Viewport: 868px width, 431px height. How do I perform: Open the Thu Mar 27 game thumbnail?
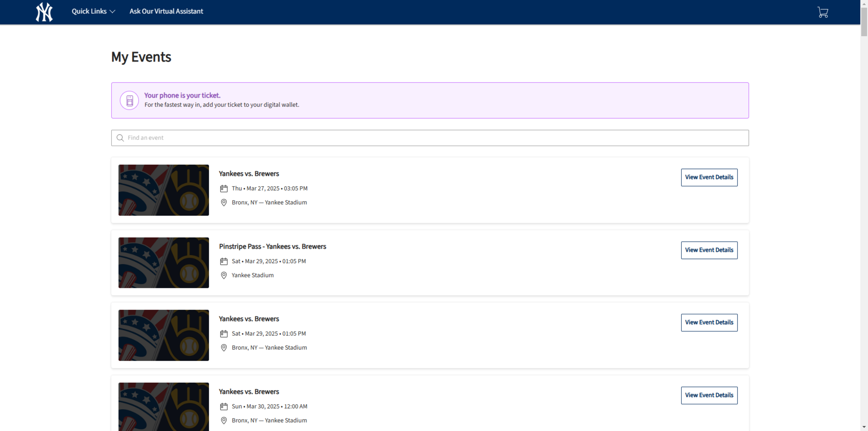pos(164,190)
